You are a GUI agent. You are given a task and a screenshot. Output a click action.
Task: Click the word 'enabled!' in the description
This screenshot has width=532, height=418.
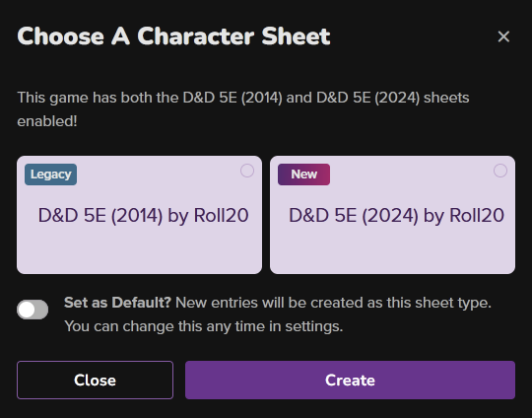tap(47, 121)
